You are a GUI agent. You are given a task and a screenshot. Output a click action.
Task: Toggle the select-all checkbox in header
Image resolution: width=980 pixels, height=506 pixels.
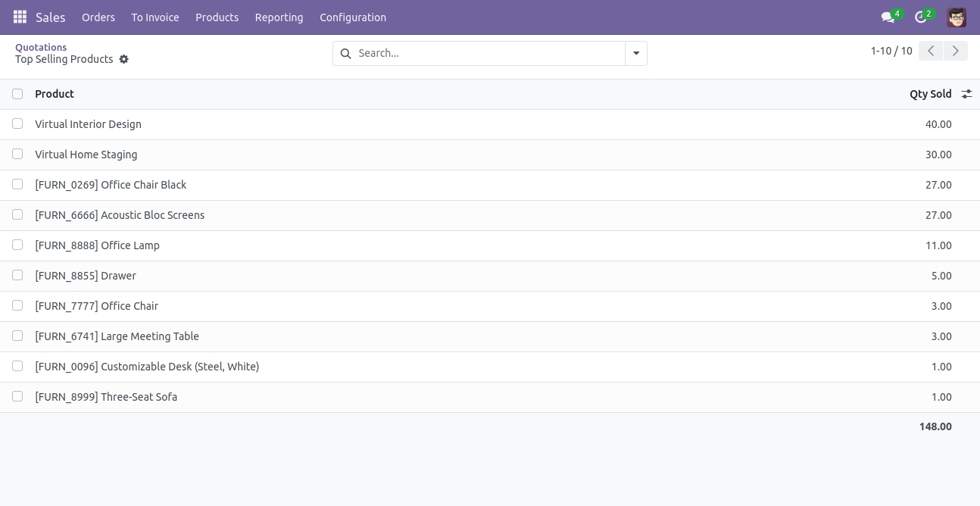pos(17,94)
